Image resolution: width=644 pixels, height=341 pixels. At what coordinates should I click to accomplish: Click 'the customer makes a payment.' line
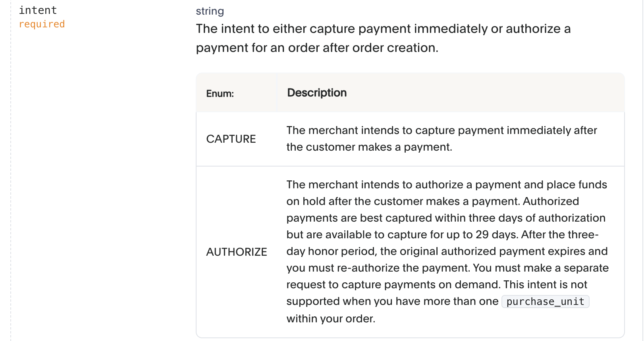pos(369,147)
